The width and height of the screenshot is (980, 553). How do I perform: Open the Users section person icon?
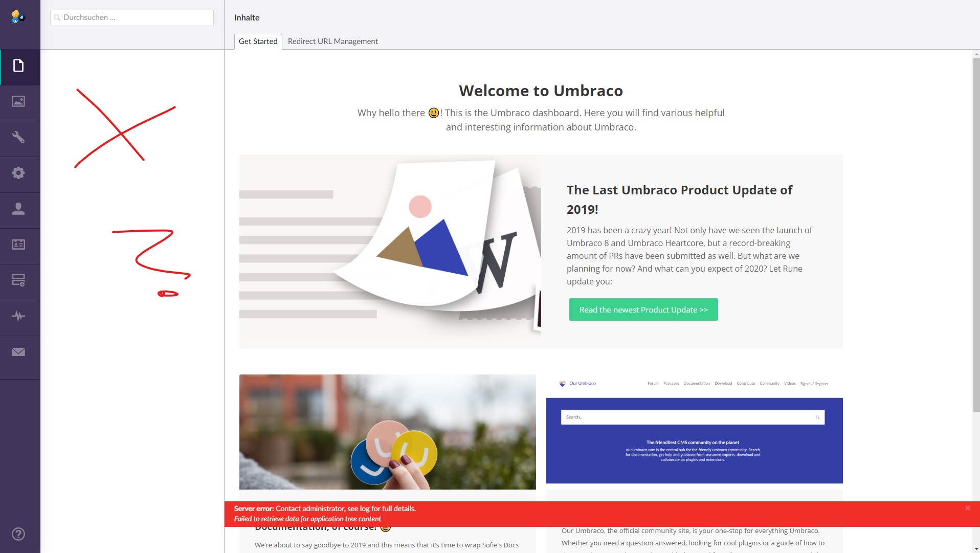click(18, 209)
